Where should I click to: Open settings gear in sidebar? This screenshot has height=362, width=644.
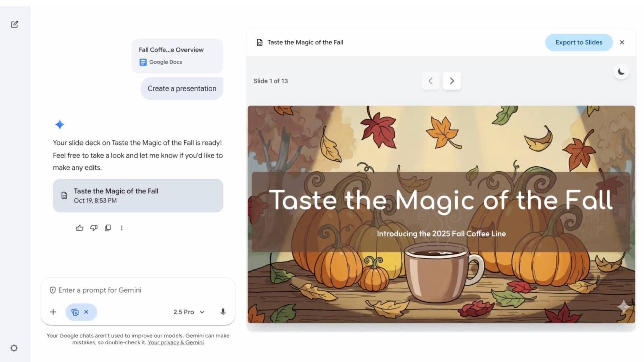pos(14,348)
